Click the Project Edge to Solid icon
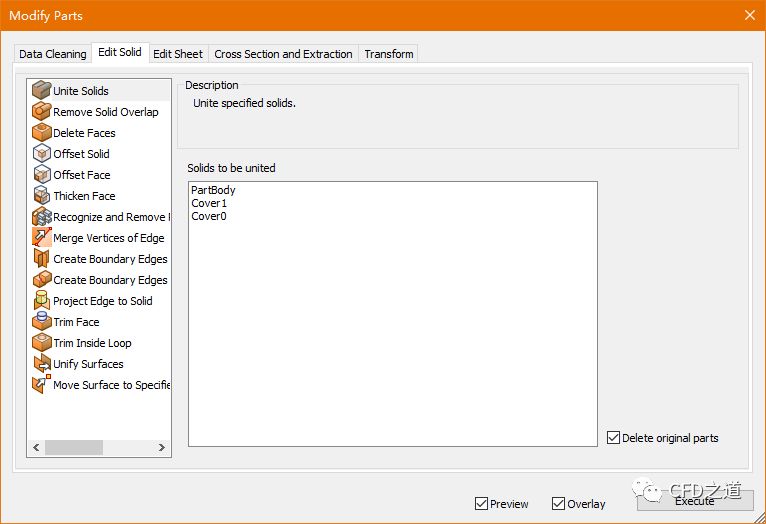 pyautogui.click(x=42, y=300)
